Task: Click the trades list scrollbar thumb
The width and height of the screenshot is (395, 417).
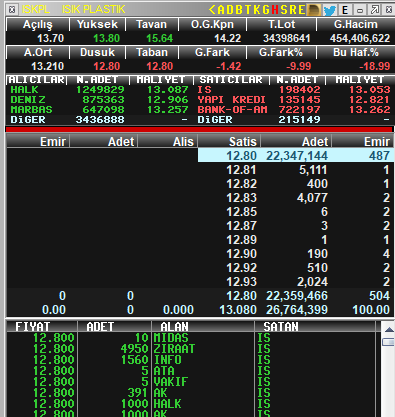Action: pos(388,342)
